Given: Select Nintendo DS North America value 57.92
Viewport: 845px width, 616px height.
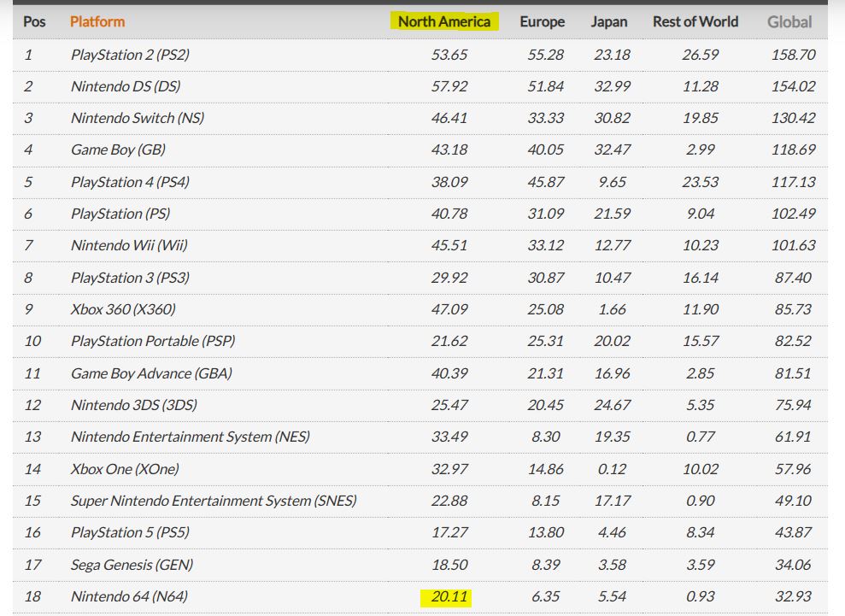Looking at the screenshot, I should (x=449, y=86).
